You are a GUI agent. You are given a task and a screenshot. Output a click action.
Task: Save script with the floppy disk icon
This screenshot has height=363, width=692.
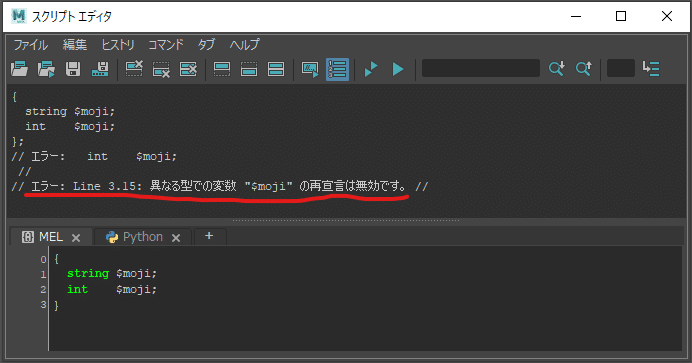point(73,69)
